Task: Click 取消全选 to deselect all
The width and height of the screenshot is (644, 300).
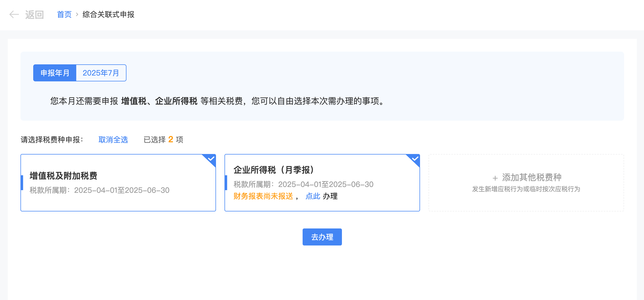Action: (113, 140)
